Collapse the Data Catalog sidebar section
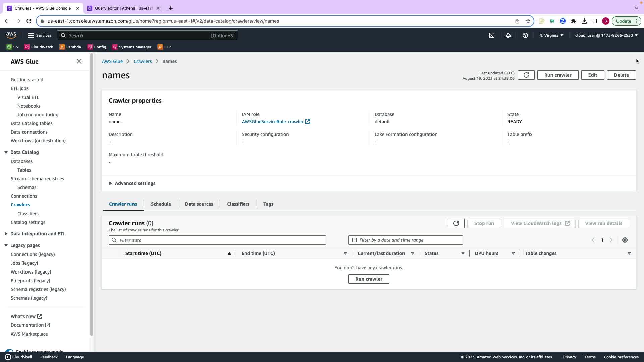 pyautogui.click(x=6, y=152)
